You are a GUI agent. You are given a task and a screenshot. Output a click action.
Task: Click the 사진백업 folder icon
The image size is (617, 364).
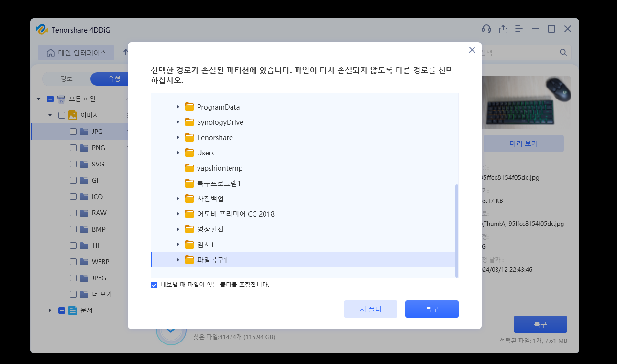click(x=189, y=199)
